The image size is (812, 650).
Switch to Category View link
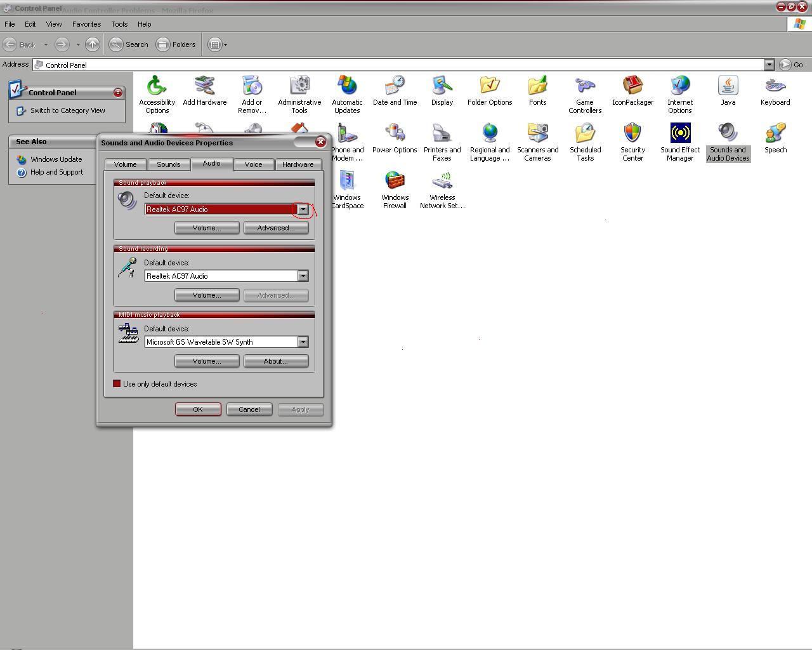[x=68, y=110]
